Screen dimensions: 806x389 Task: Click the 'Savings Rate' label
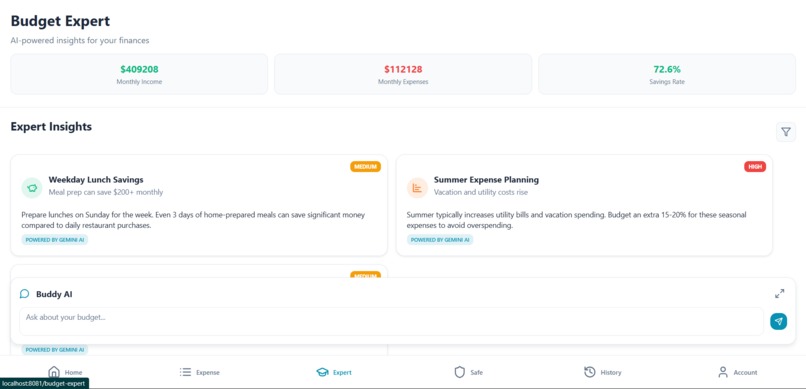(x=667, y=82)
